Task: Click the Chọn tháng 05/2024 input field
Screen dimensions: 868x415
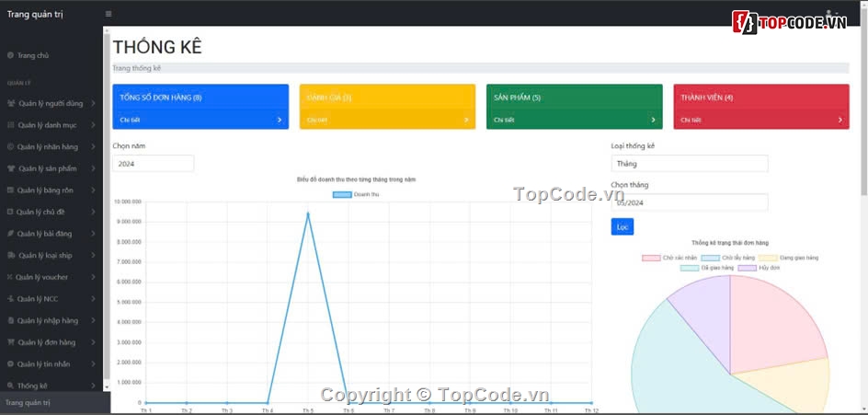Action: (x=690, y=202)
